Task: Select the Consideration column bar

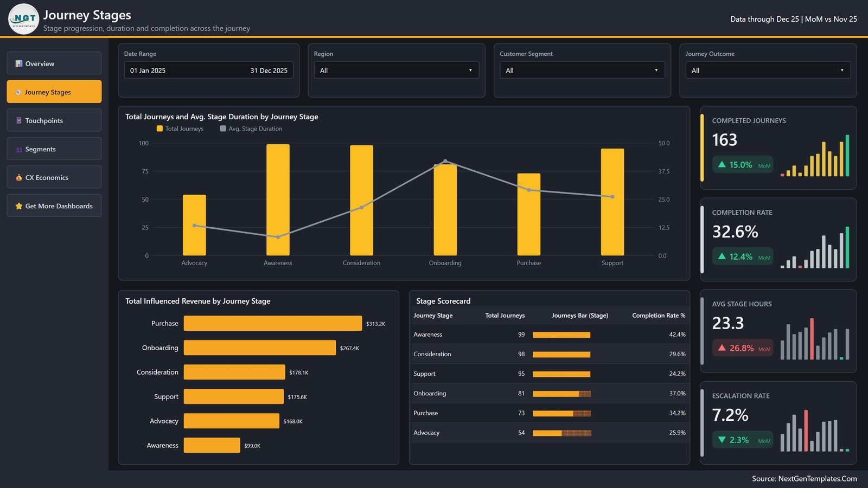Action: pyautogui.click(x=361, y=200)
